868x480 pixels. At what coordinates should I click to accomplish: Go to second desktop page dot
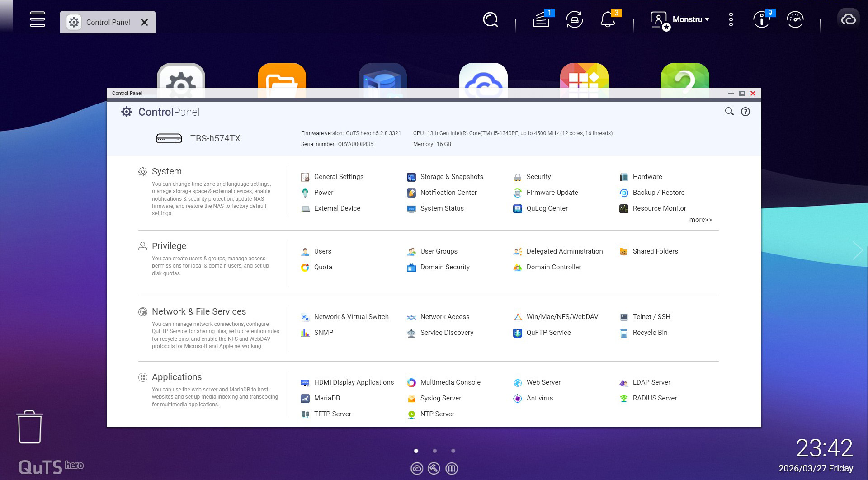pyautogui.click(x=434, y=451)
